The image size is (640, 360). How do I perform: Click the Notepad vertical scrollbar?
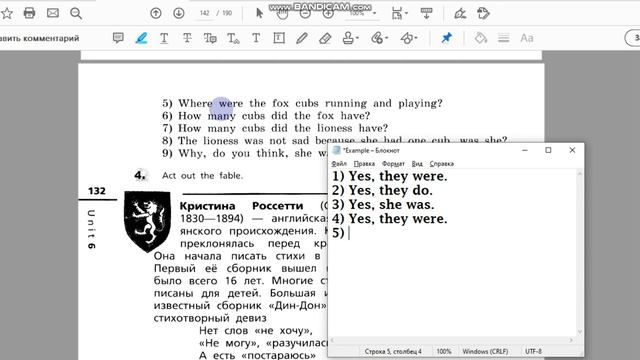click(580, 253)
